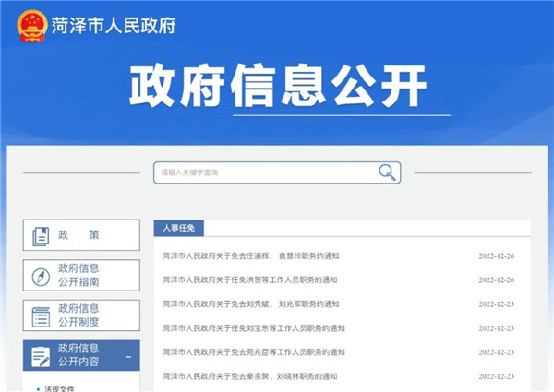554x392 pixels.
Task: Click date 2022-12-26 of 庄道辉 notice
Action: 497,256
